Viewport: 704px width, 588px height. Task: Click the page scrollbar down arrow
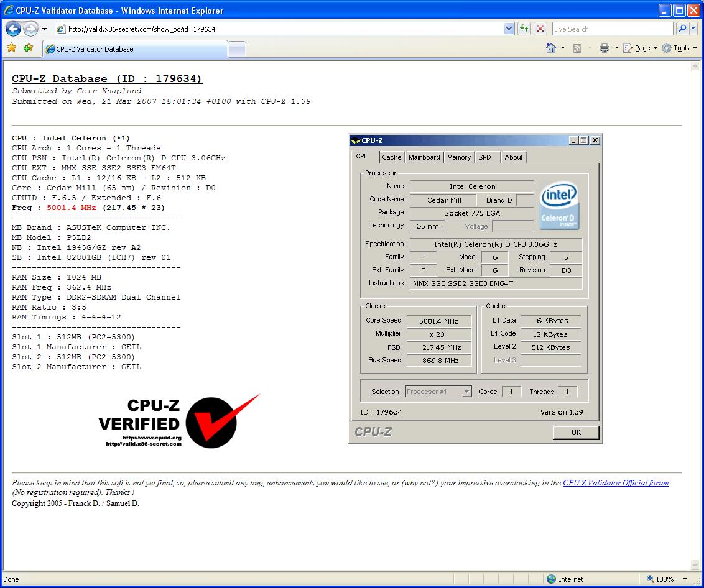pyautogui.click(x=695, y=564)
